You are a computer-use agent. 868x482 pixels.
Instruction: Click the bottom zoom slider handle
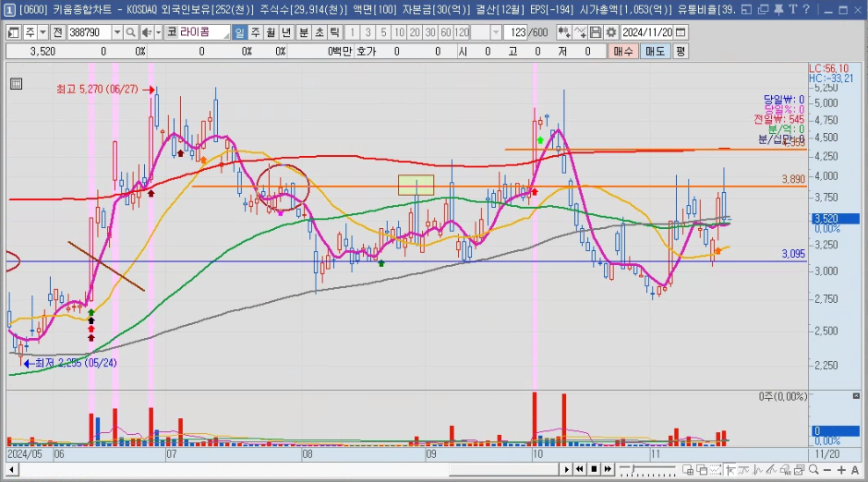coord(635,470)
